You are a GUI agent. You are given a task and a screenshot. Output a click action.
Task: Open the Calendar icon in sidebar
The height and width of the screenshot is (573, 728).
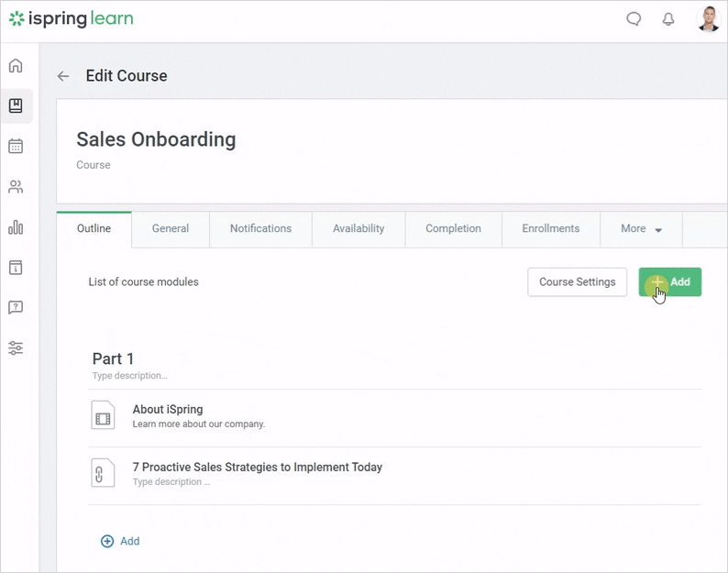pyautogui.click(x=16, y=147)
